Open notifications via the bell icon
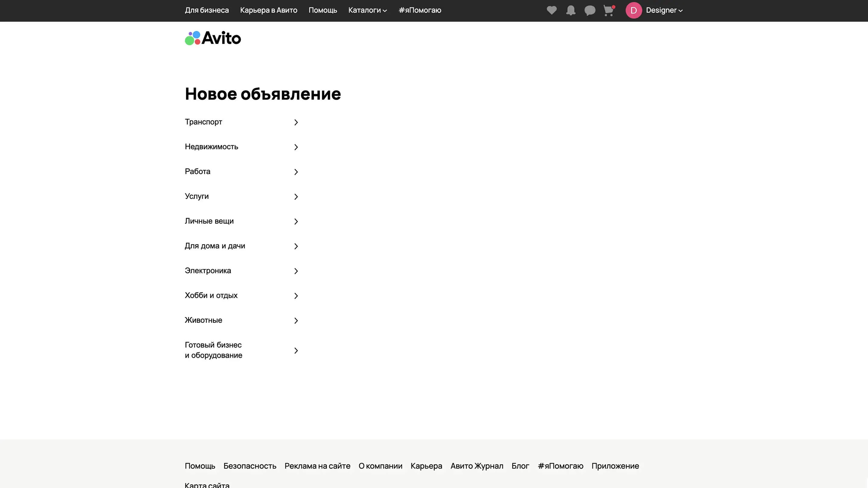 [x=571, y=11]
